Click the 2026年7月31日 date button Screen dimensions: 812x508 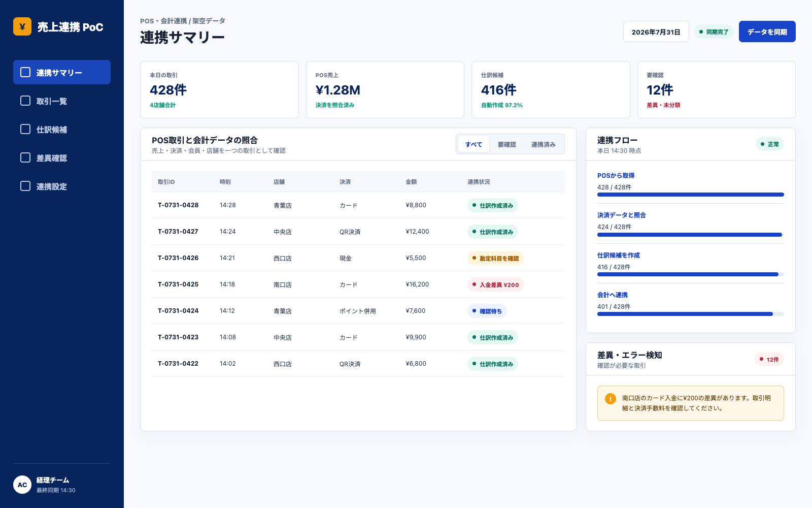(656, 31)
